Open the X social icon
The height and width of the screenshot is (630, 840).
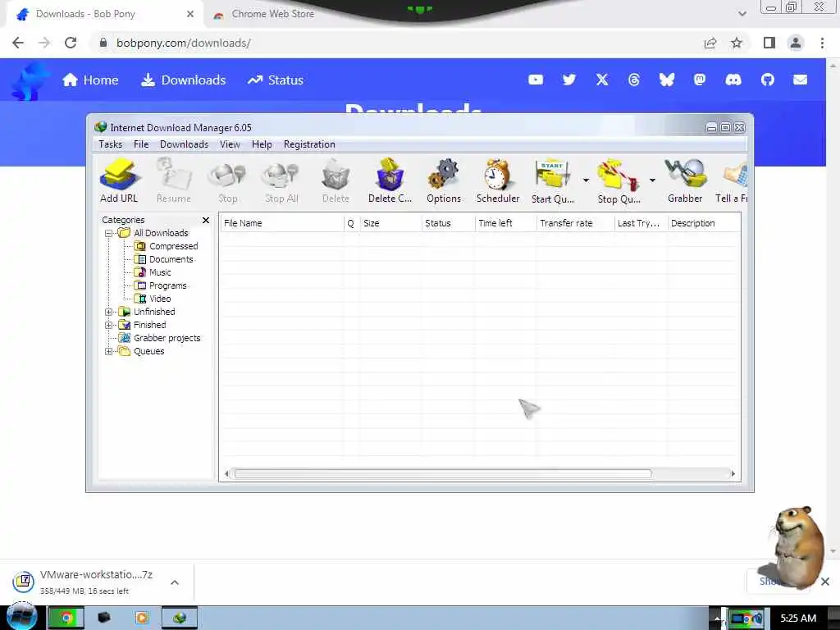(602, 80)
